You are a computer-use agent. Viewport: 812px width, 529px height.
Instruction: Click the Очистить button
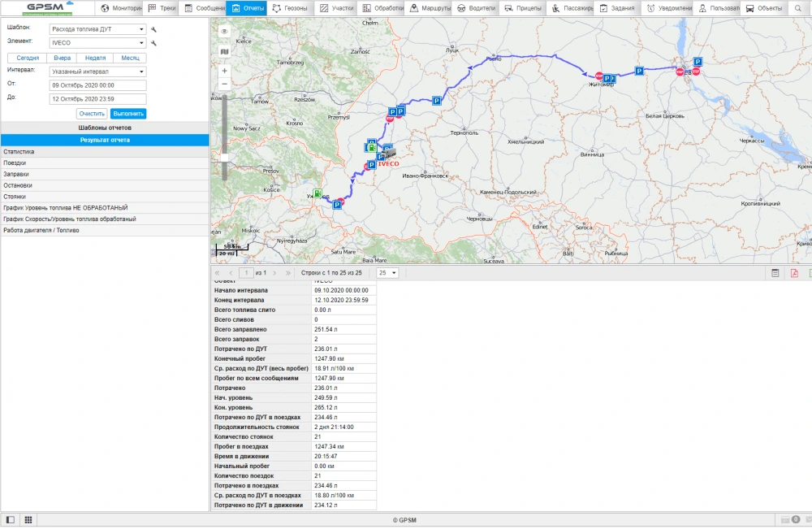point(92,114)
